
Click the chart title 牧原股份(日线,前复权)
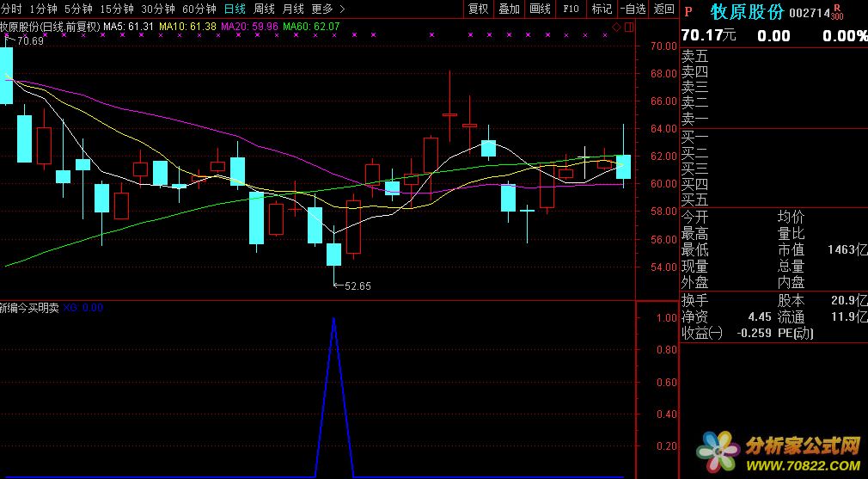tap(50, 26)
